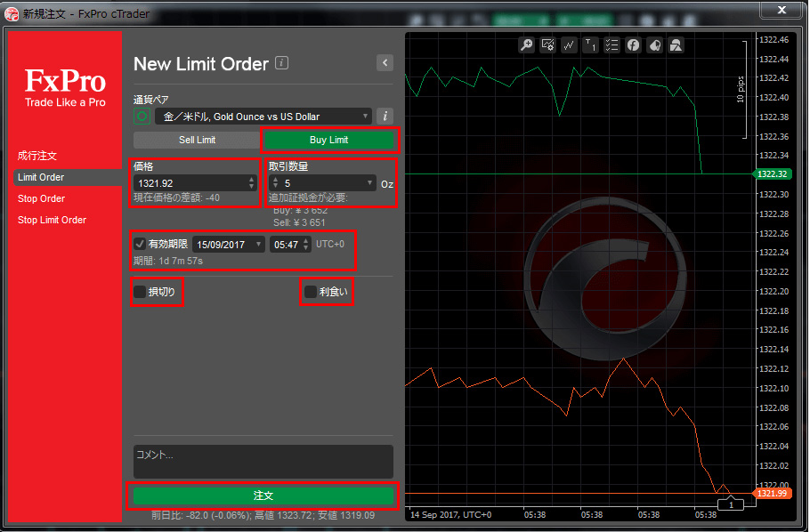
Task: Enable the 利食い take profit checkbox
Action: [x=311, y=292]
